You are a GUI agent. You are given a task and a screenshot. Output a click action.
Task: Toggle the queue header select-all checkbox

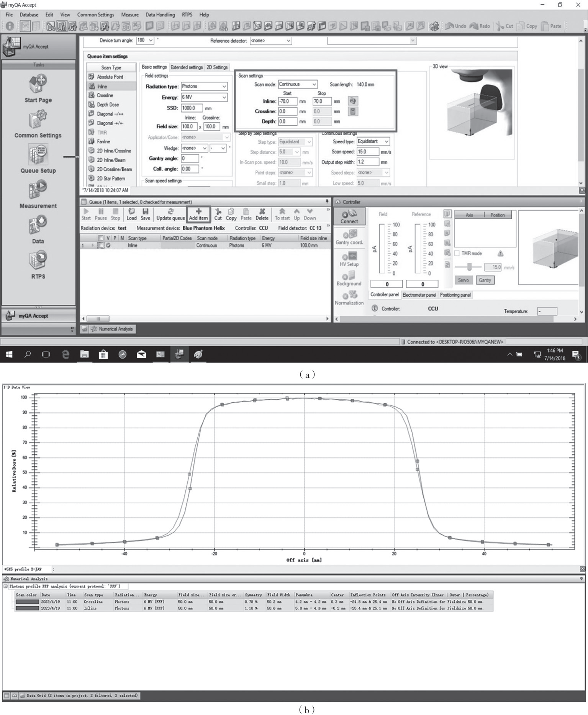(101, 238)
